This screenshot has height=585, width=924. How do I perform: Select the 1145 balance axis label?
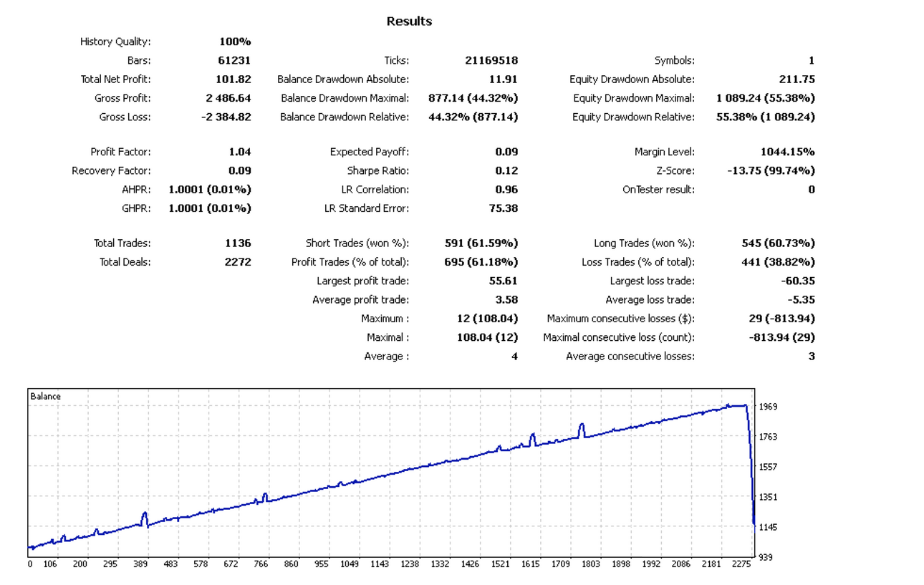[769, 527]
